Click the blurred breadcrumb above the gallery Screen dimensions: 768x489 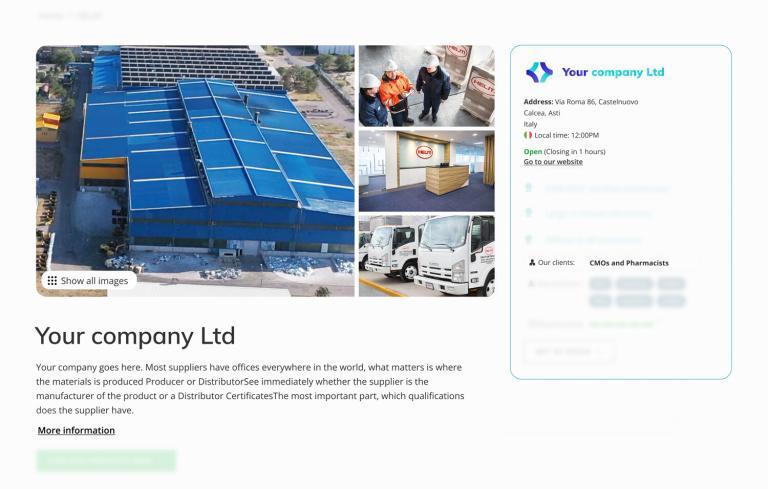[x=70, y=16]
